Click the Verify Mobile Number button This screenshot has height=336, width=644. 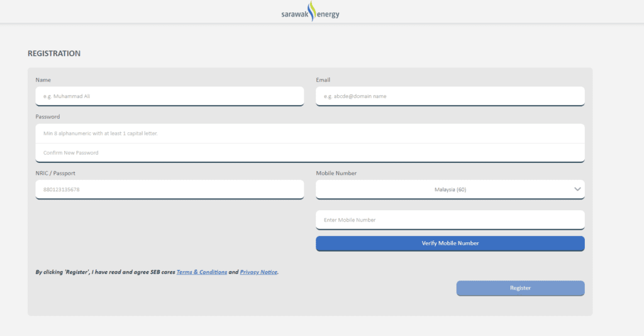(450, 243)
